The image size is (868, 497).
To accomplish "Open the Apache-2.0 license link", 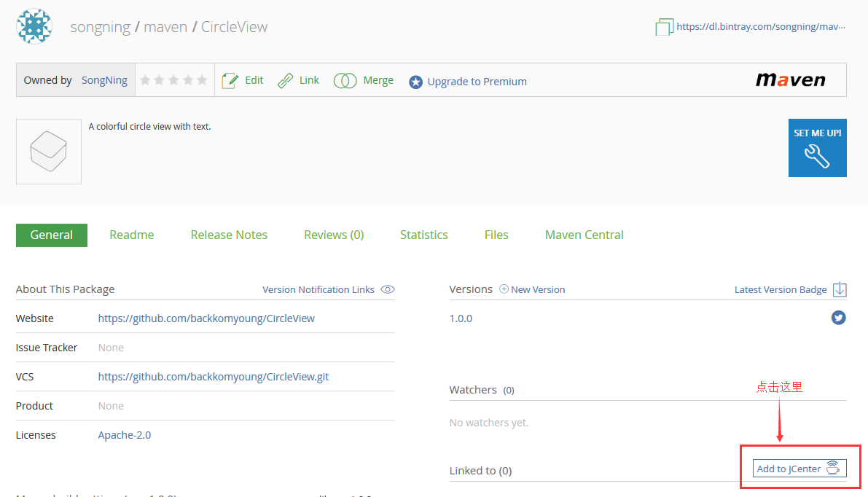I will pyautogui.click(x=125, y=435).
